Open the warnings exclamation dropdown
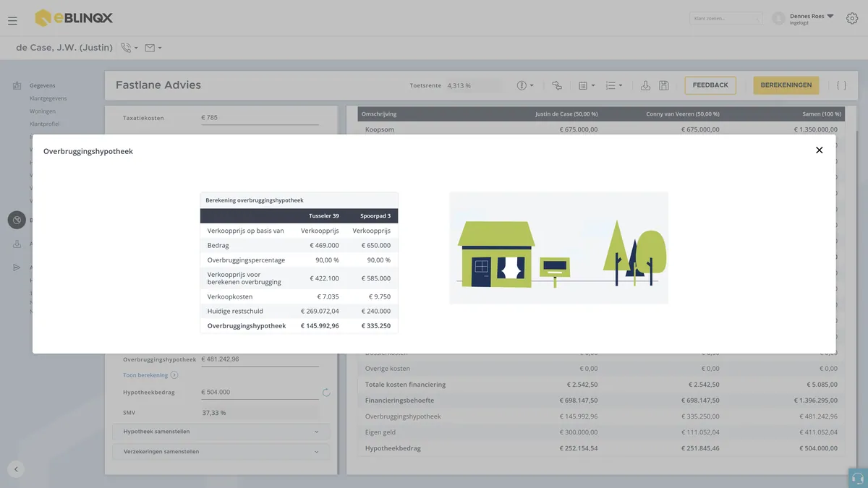This screenshot has height=488, width=868. [525, 85]
